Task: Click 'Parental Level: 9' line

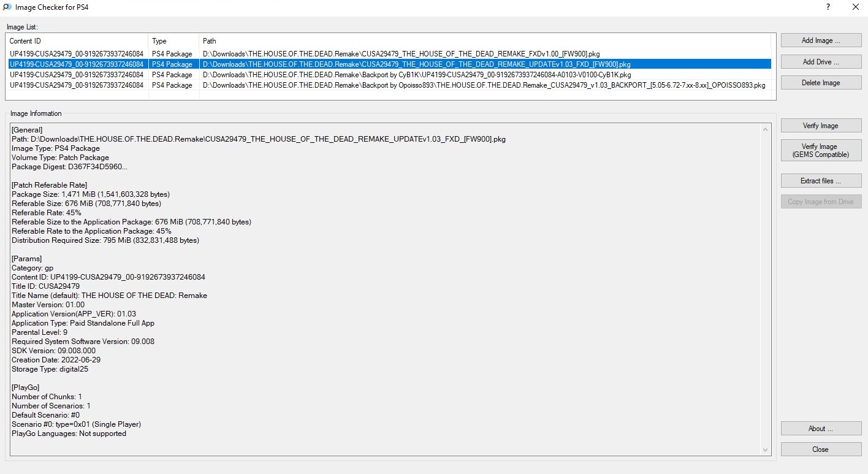Action: click(40, 332)
